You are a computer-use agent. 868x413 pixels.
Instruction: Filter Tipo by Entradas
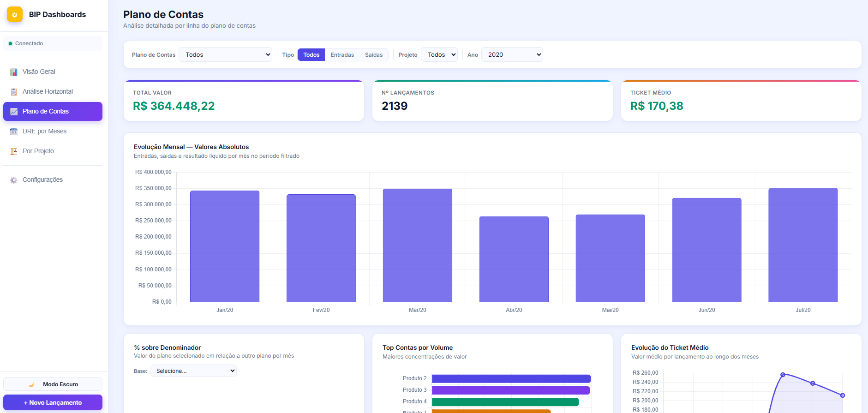coord(342,55)
